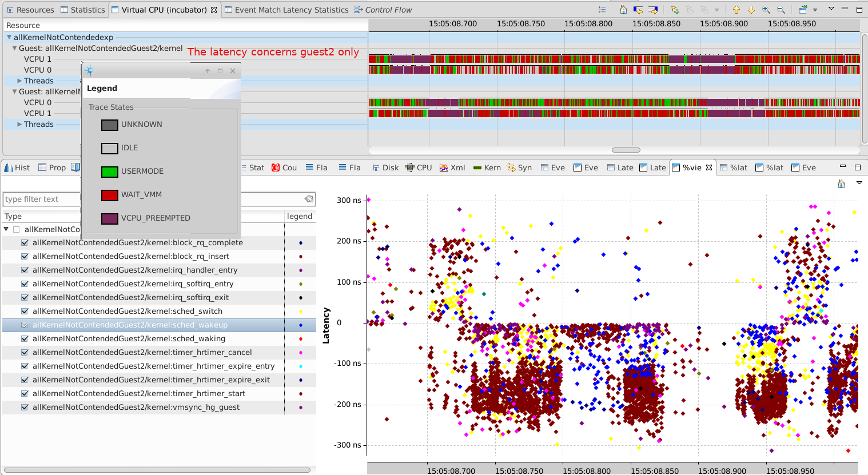Open the Control Flow tab

[x=388, y=10]
